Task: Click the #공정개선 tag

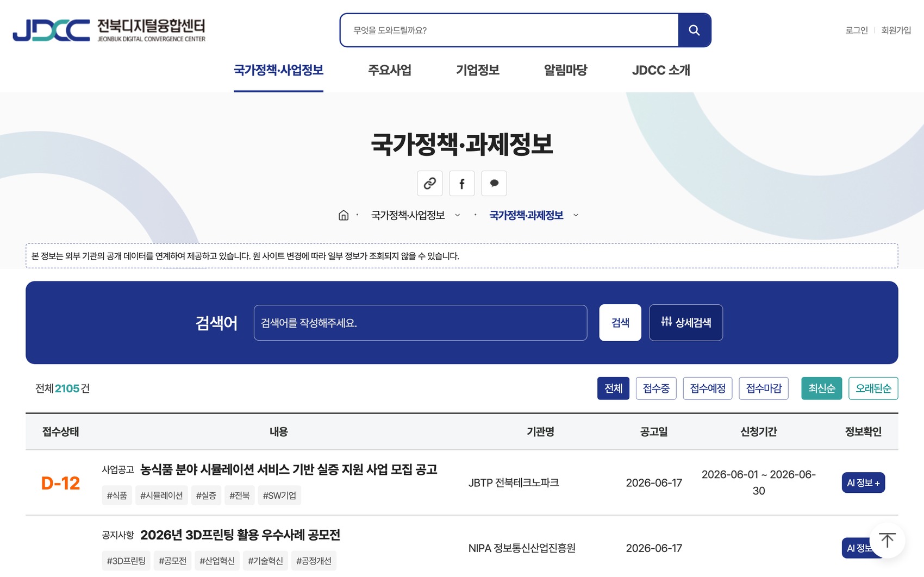Action: click(314, 561)
